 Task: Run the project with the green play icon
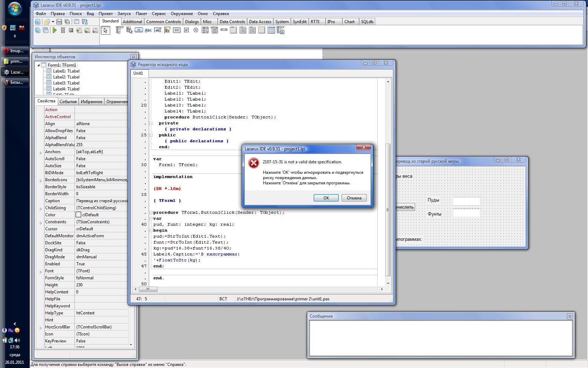(55, 30)
